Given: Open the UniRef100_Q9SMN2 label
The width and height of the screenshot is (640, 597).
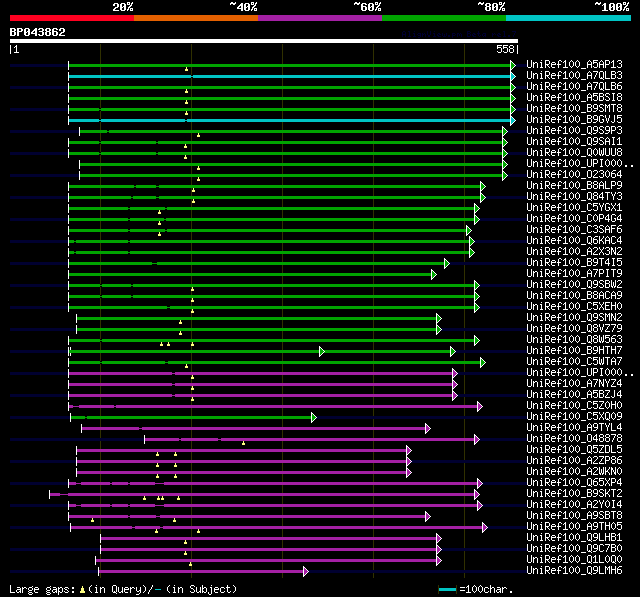Looking at the screenshot, I should pyautogui.click(x=574, y=318).
